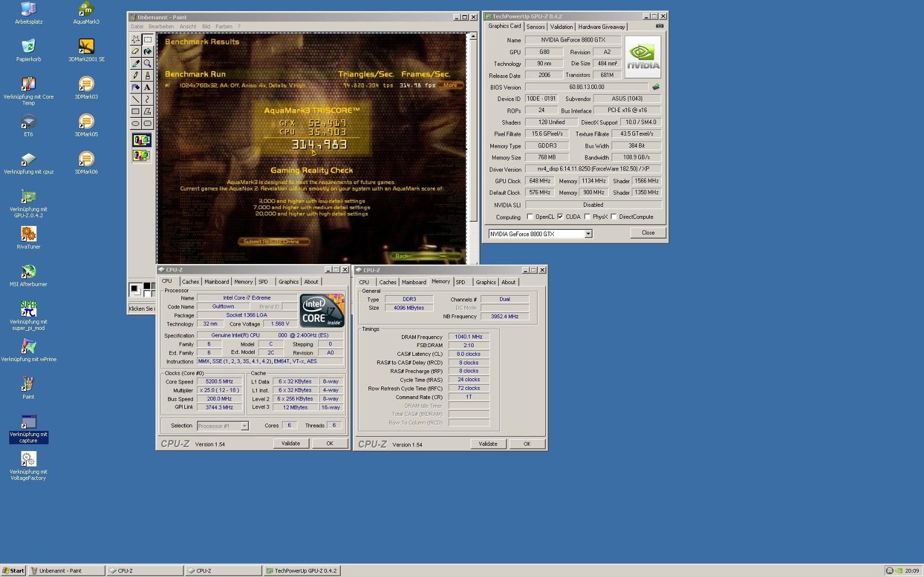This screenshot has height=577, width=924.
Task: Toggle the PhysX checkbox in GPU-Z
Action: 587,217
